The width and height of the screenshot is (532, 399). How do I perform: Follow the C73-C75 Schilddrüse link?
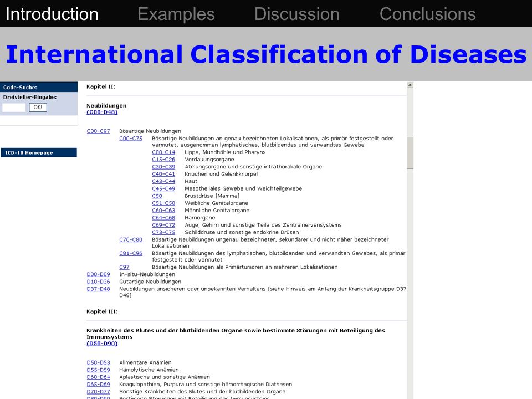click(163, 232)
